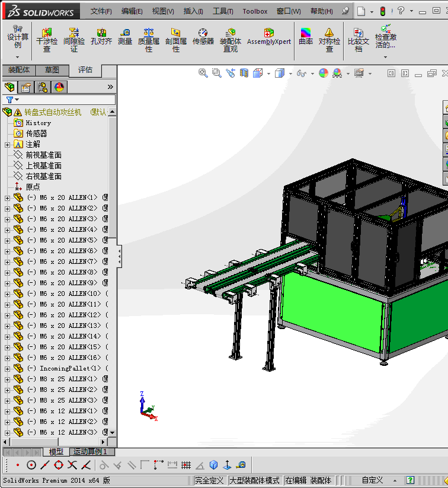Activate the Measure (测量) tool

coord(125,37)
